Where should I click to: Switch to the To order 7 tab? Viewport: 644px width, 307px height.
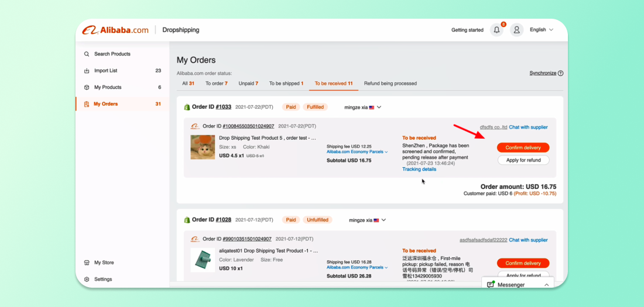click(217, 83)
